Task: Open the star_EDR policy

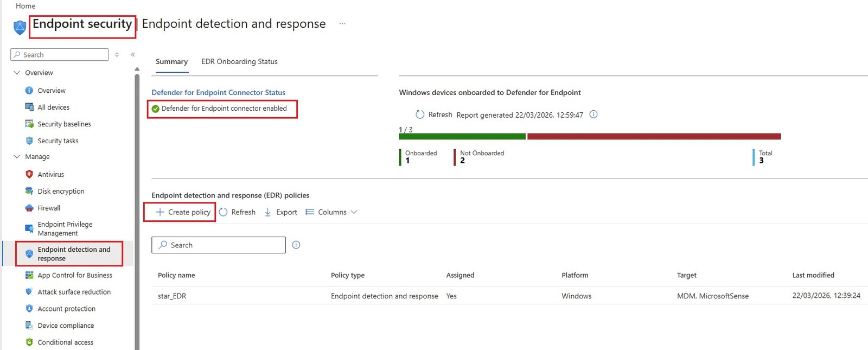Action: pos(172,296)
